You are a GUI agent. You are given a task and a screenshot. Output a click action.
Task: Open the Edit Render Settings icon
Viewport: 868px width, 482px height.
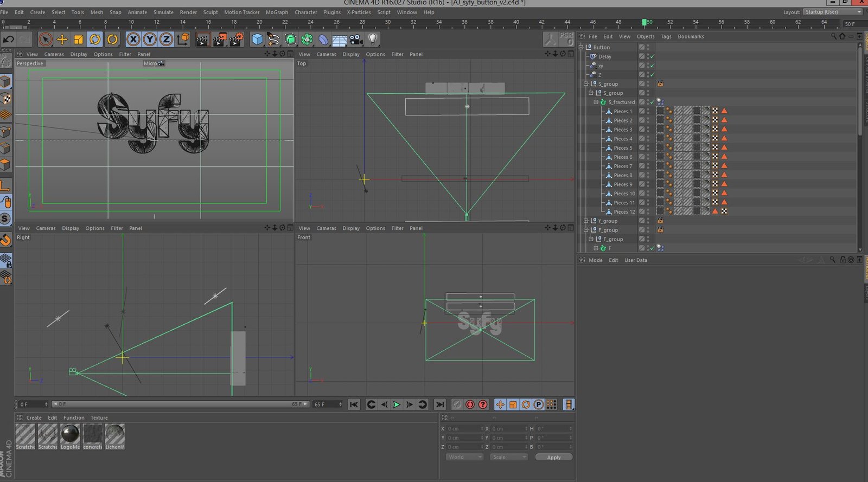click(237, 39)
